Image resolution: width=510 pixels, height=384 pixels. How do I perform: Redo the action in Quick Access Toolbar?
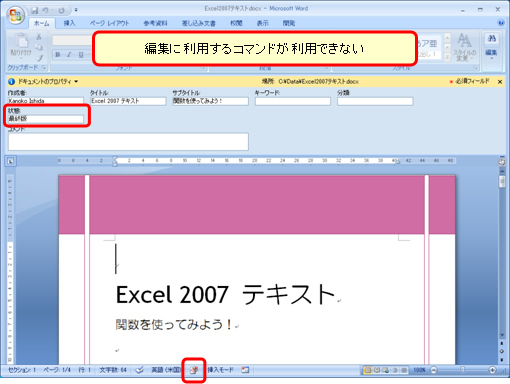(61, 11)
